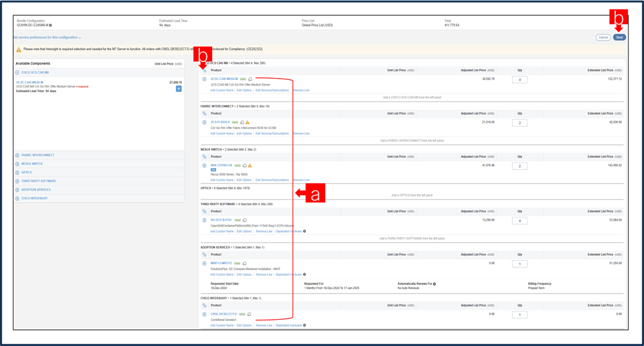Image resolution: width=644 pixels, height=346 pixels.
Task: Expand NEXUS SWITCH in Available Components
Action: pos(17,164)
